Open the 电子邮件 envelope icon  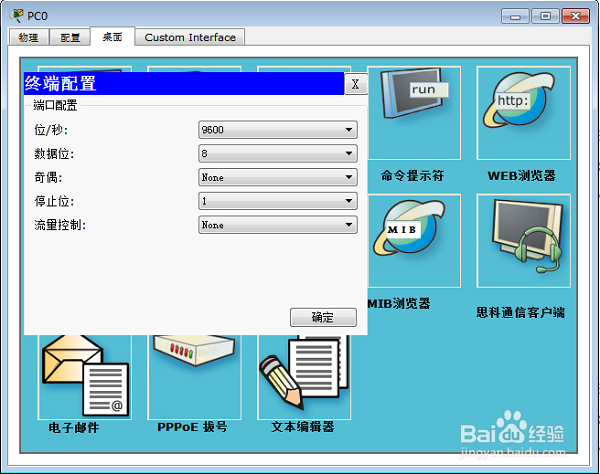pyautogui.click(x=85, y=377)
